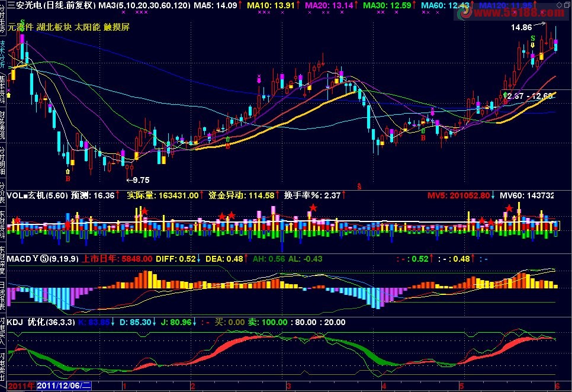The height and width of the screenshot is (392, 572).
Task: Click the 湖北板块 sector link
Action: click(x=54, y=27)
